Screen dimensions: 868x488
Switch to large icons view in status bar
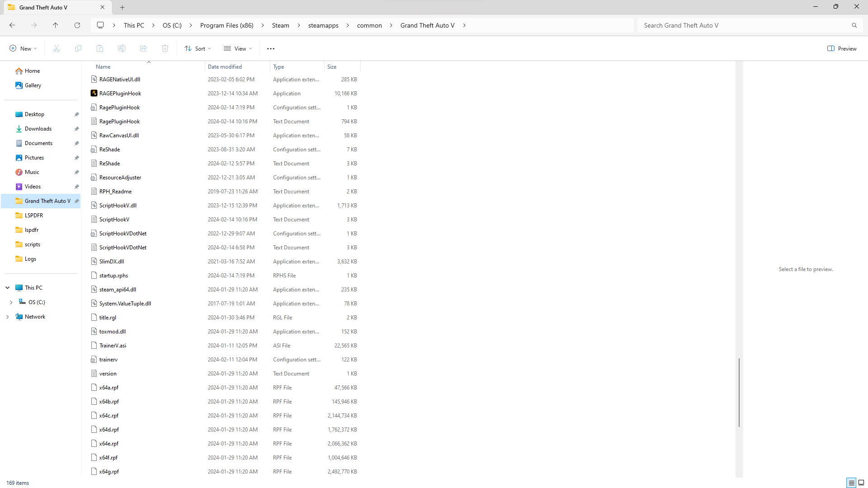click(861, 483)
